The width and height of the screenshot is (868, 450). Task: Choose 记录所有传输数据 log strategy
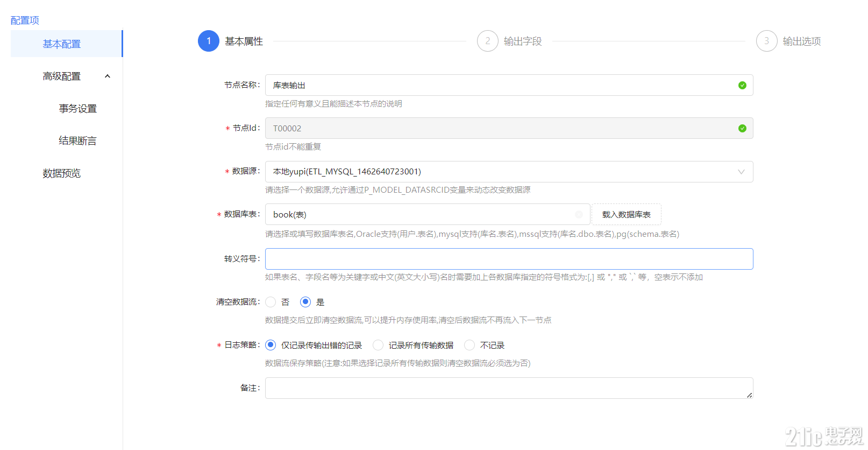click(378, 345)
